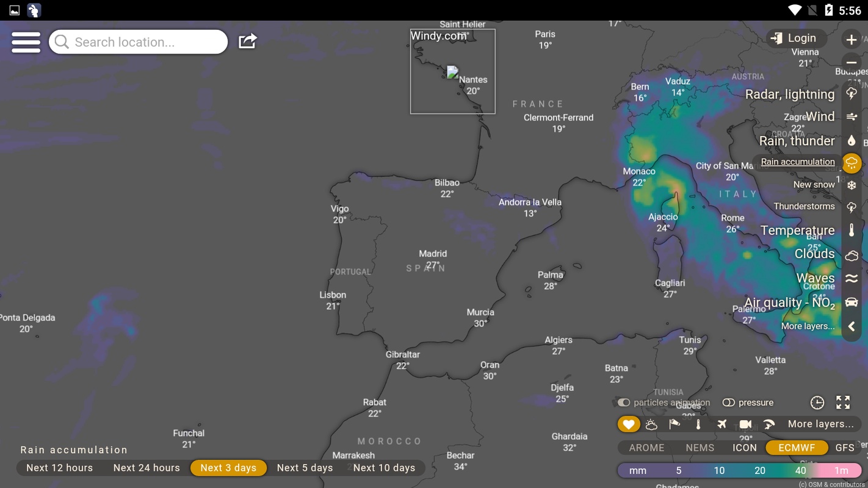Choose Next 12 hours accumulation

60,468
